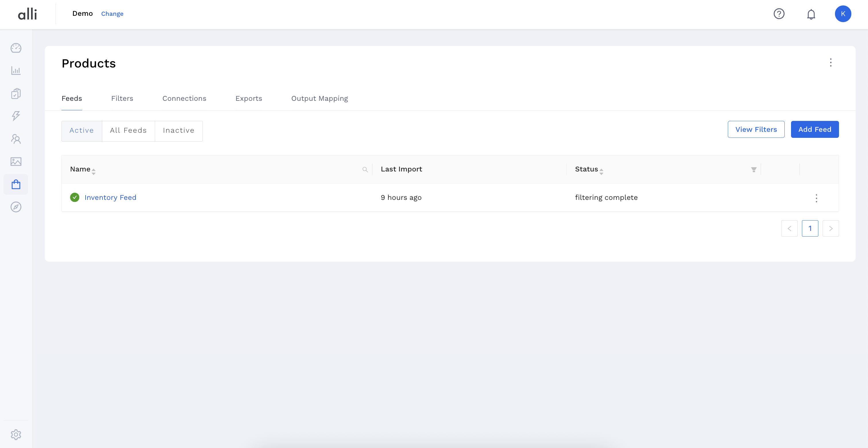Open the image creative sidebar icon
The height and width of the screenshot is (448, 868).
pos(16,161)
